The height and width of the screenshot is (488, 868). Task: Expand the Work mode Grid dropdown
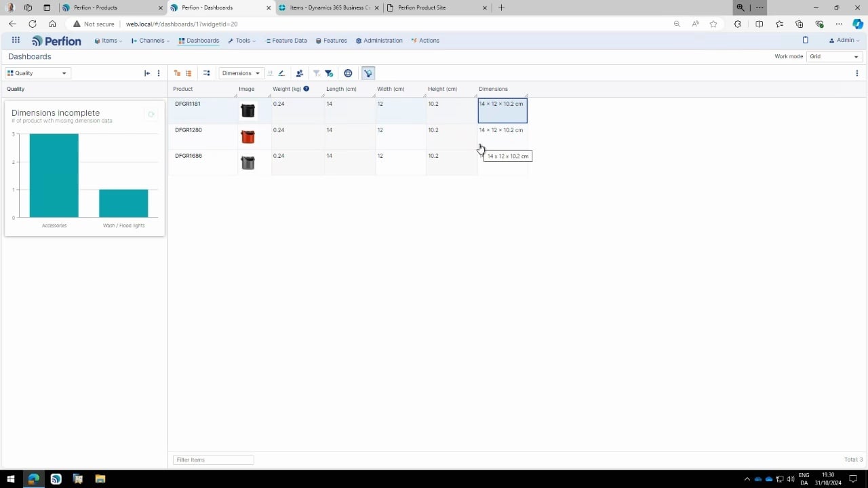pyautogui.click(x=833, y=56)
